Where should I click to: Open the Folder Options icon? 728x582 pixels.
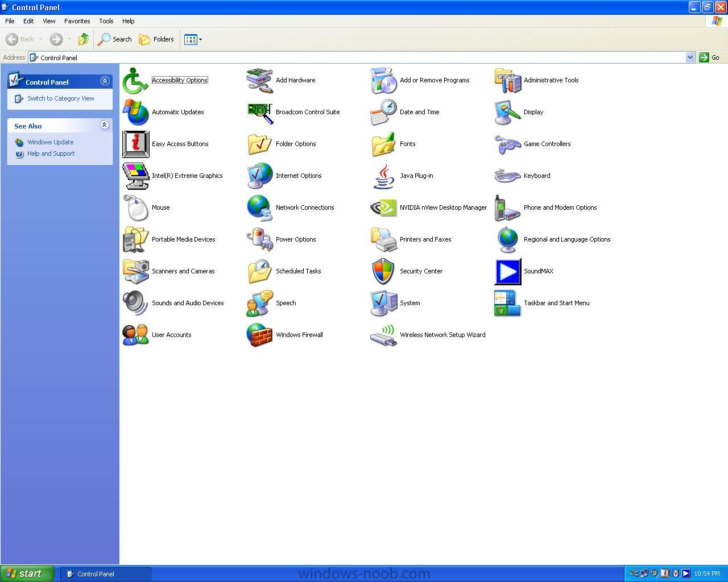(259, 144)
